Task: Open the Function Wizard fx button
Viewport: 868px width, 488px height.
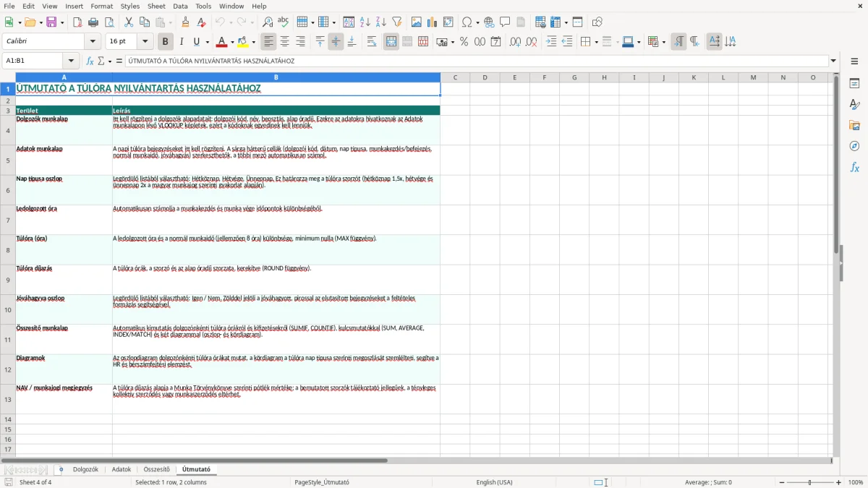Action: pyautogui.click(x=90, y=61)
